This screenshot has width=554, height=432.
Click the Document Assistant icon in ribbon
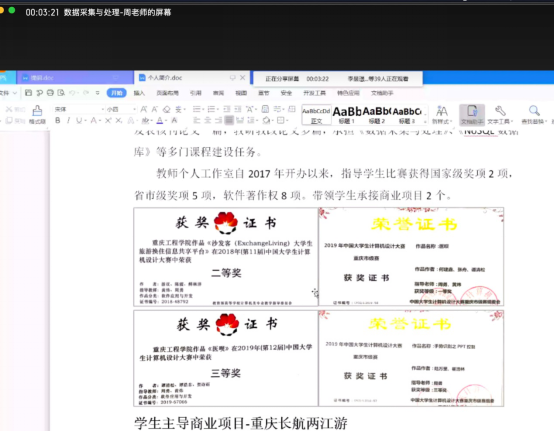tap(472, 114)
